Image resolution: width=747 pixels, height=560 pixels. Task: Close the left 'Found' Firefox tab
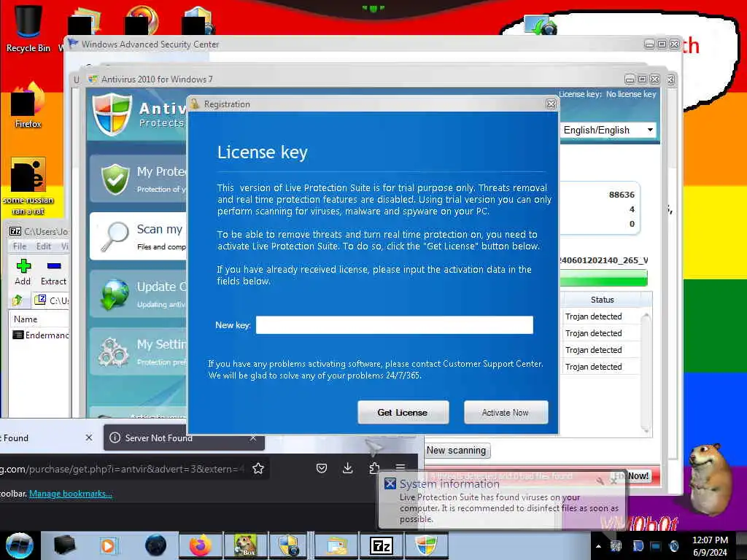pos(89,437)
